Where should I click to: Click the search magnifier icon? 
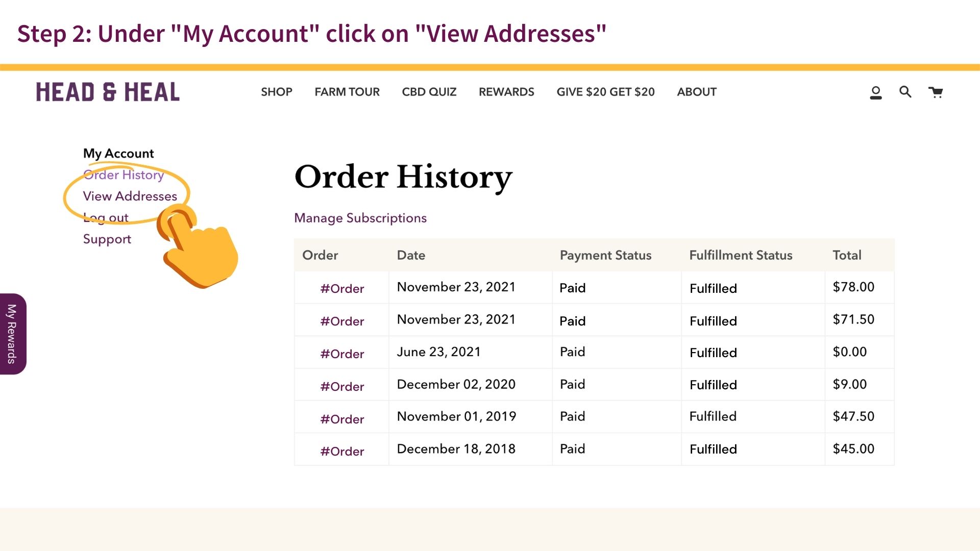click(x=905, y=92)
